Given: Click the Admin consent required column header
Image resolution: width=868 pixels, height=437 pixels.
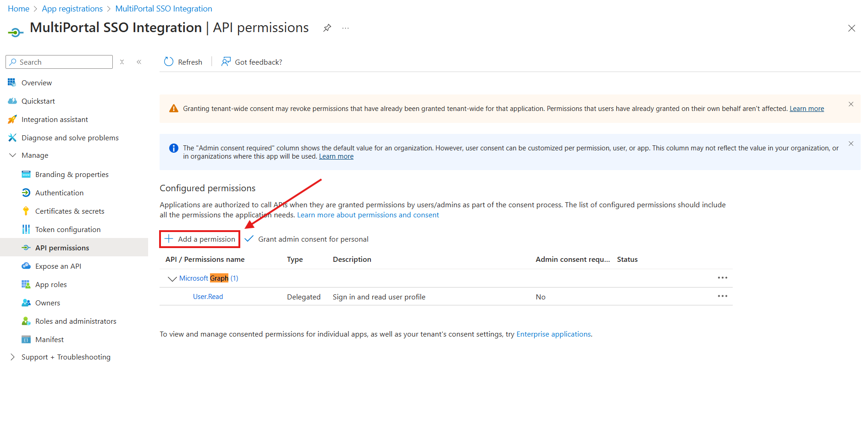Looking at the screenshot, I should pyautogui.click(x=573, y=259).
